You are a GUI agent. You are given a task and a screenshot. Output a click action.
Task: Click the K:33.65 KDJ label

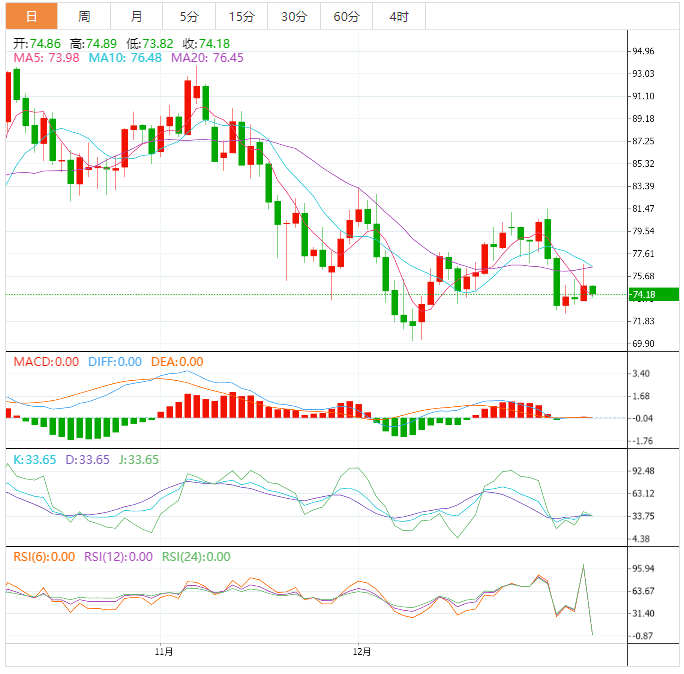32,460
